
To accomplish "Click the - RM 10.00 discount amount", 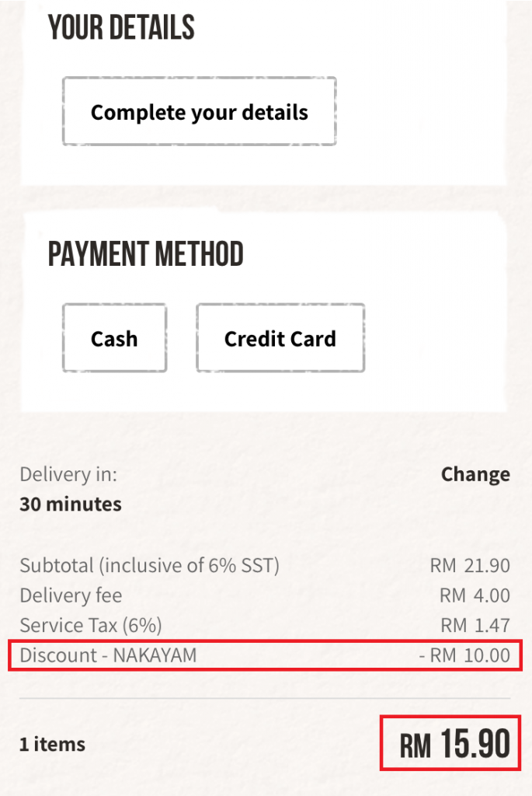I will (x=464, y=655).
